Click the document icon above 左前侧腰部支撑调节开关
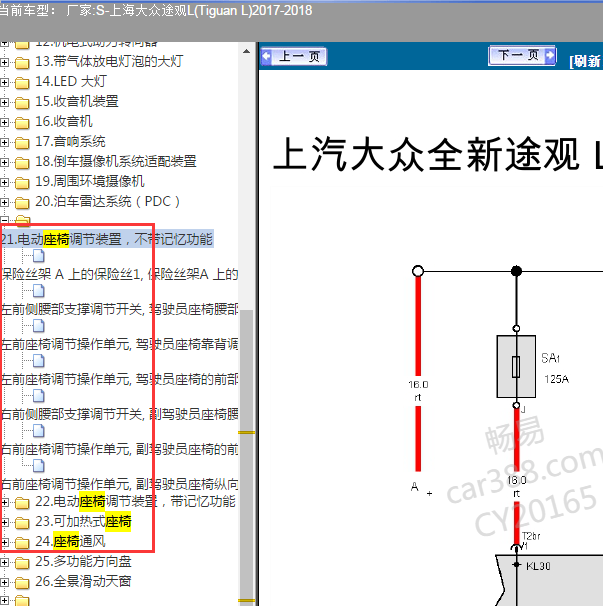 coord(39,291)
